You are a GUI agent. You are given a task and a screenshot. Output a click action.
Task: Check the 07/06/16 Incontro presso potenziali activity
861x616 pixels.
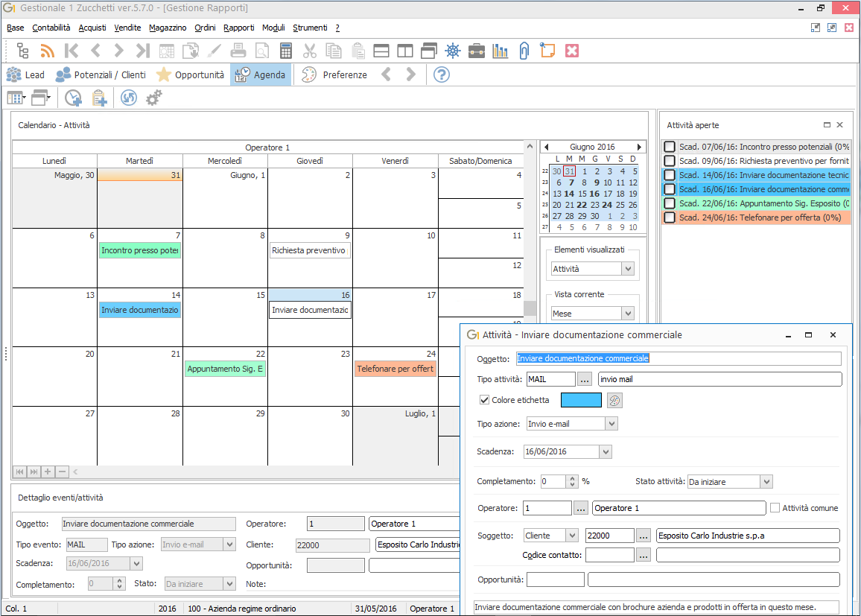(x=670, y=147)
